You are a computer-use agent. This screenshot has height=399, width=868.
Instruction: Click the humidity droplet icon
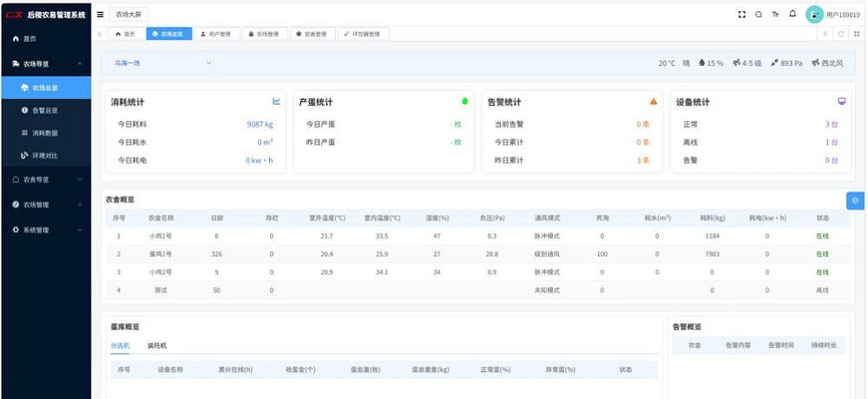click(701, 63)
